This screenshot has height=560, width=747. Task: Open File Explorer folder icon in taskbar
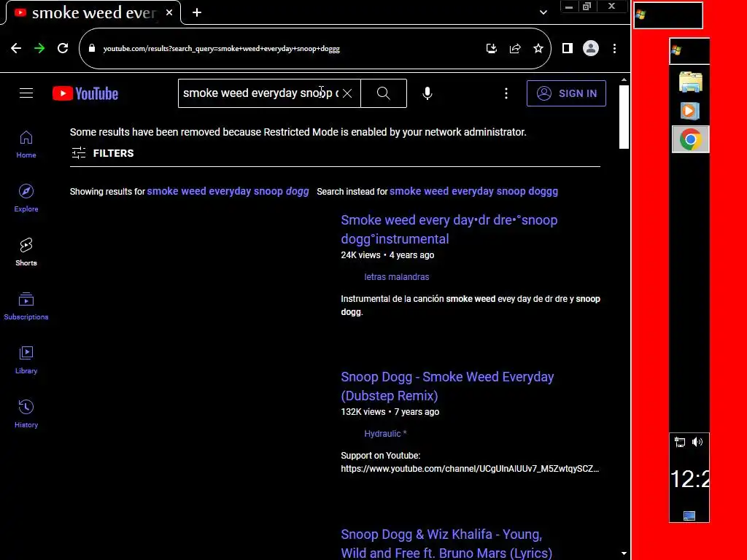(690, 82)
